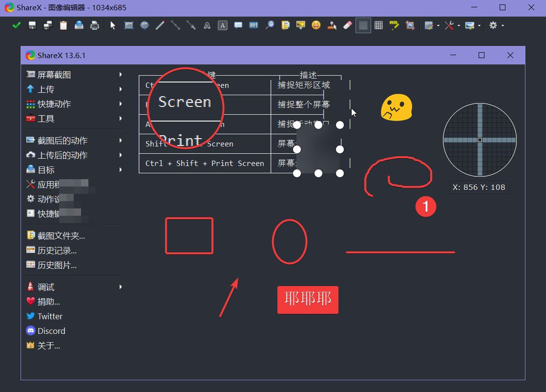Save the image with the floppy disk icon
Viewport: 546px width, 392px height.
tap(32, 25)
